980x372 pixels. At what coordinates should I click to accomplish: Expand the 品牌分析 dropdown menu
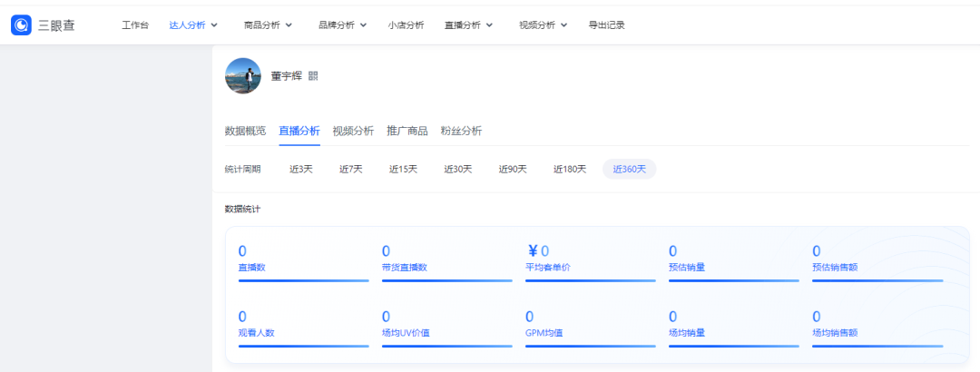click(x=342, y=25)
